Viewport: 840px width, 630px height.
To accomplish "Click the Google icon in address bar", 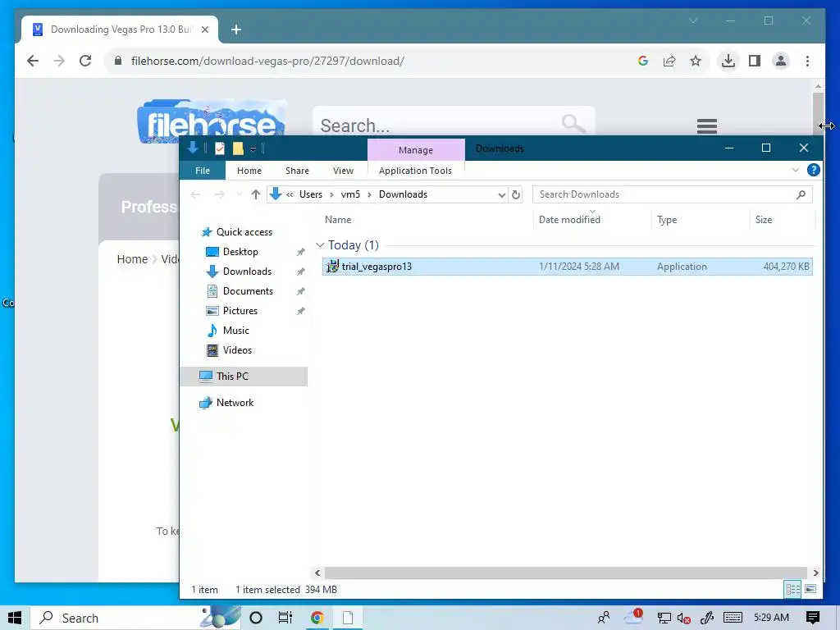I will click(643, 61).
